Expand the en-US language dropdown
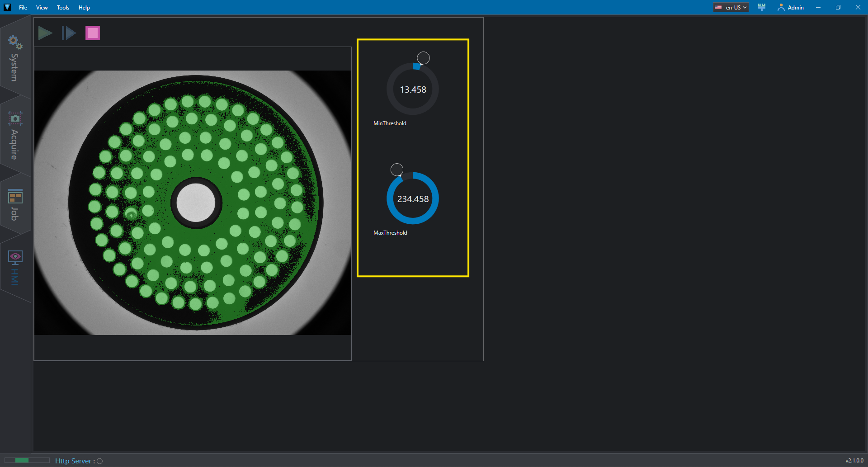This screenshot has width=868, height=467. click(x=731, y=8)
